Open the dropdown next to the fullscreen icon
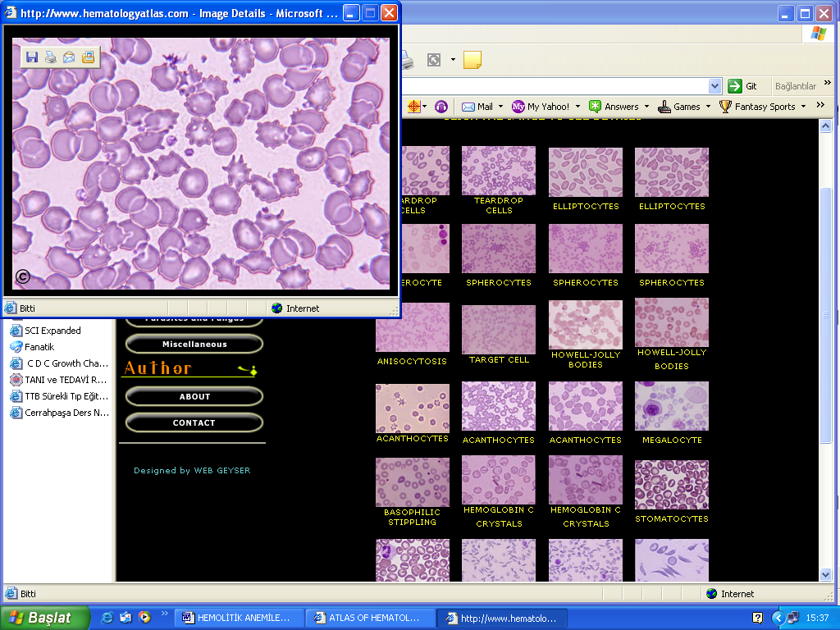The height and width of the screenshot is (630, 840). pos(453,59)
